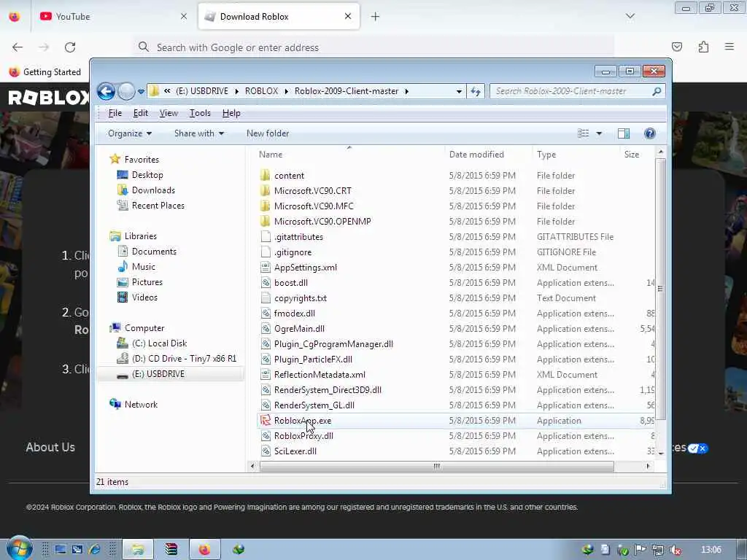Open the File menu

click(115, 113)
